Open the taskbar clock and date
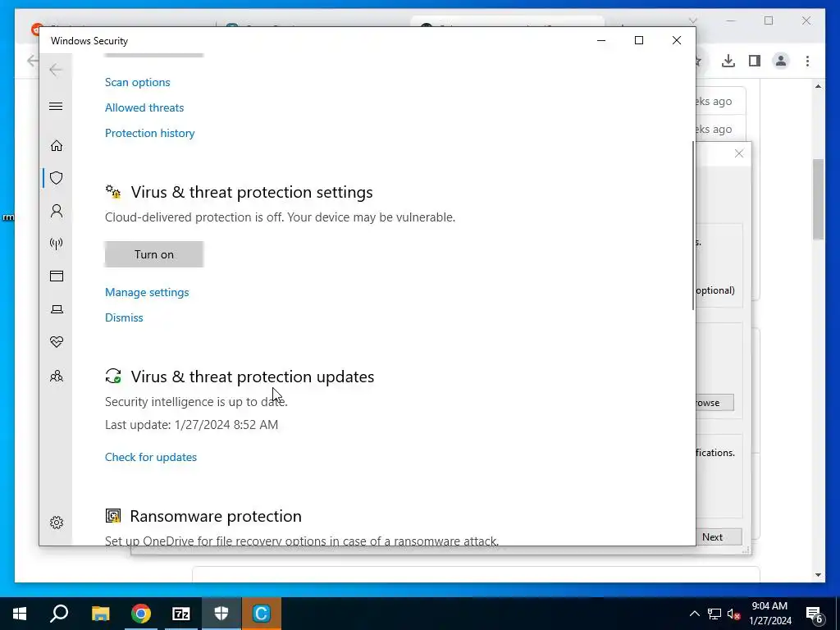The width and height of the screenshot is (840, 630). pyautogui.click(x=769, y=614)
